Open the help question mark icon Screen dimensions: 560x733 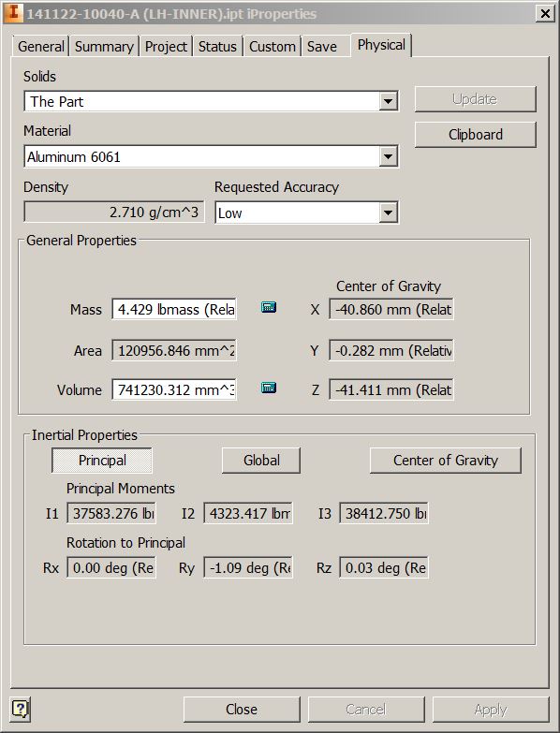click(20, 710)
